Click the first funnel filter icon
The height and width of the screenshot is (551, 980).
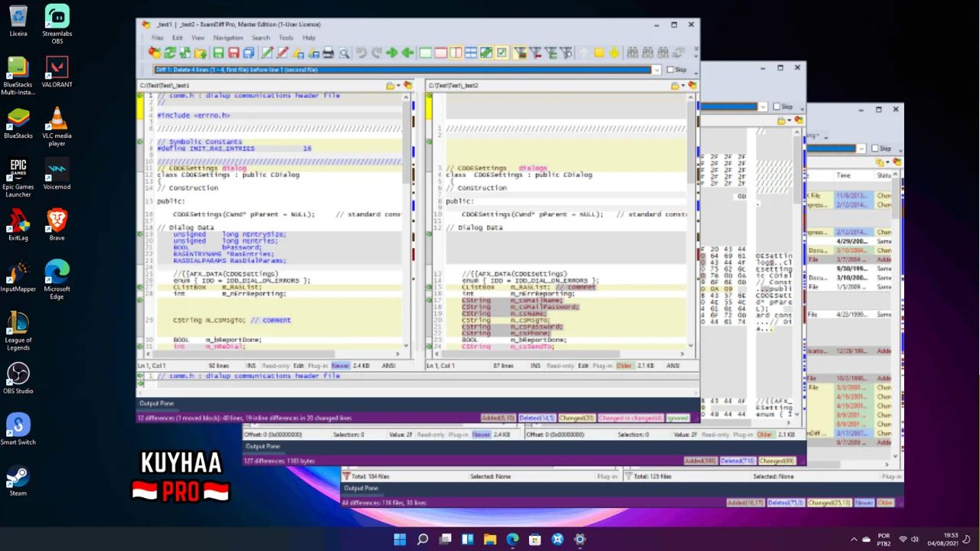click(x=521, y=53)
